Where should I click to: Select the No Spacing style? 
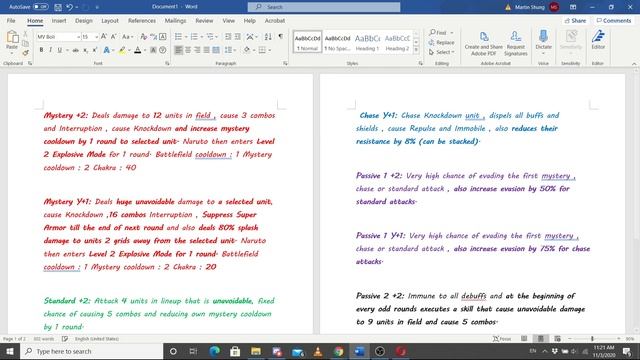tap(337, 42)
